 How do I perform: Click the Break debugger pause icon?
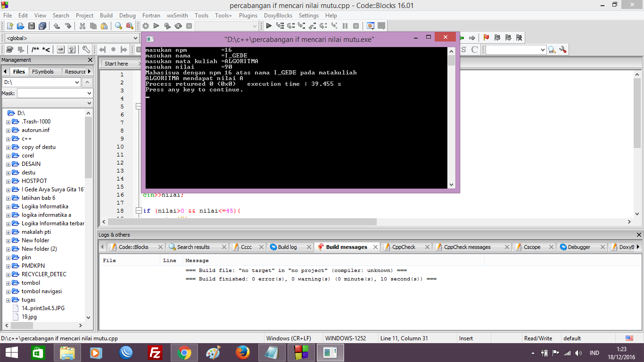click(x=345, y=26)
